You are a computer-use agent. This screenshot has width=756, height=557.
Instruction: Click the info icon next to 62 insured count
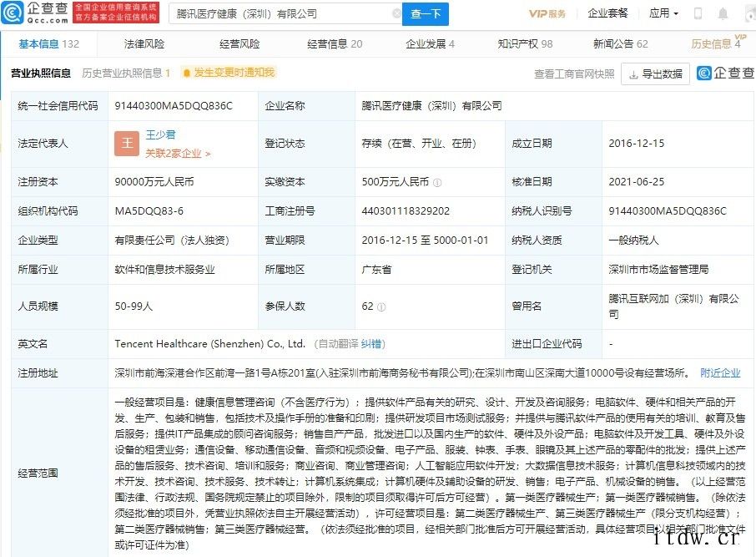[x=381, y=306]
